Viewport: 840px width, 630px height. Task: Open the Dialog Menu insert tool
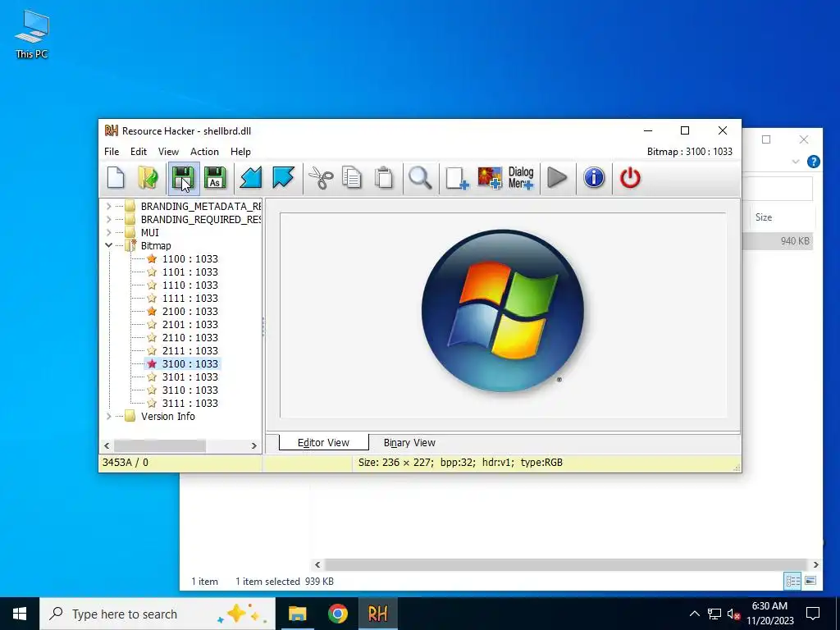coord(521,178)
